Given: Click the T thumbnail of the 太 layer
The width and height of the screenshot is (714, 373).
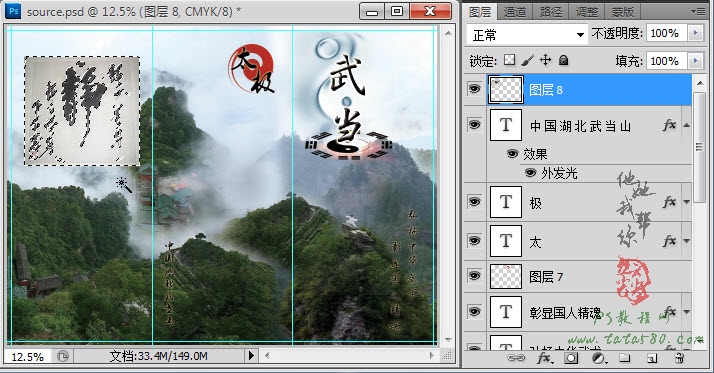Looking at the screenshot, I should (506, 240).
